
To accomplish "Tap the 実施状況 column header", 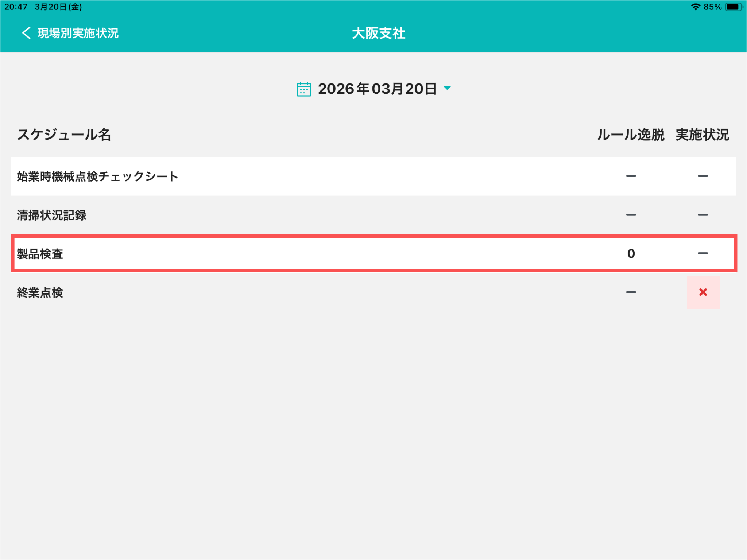I will point(702,135).
